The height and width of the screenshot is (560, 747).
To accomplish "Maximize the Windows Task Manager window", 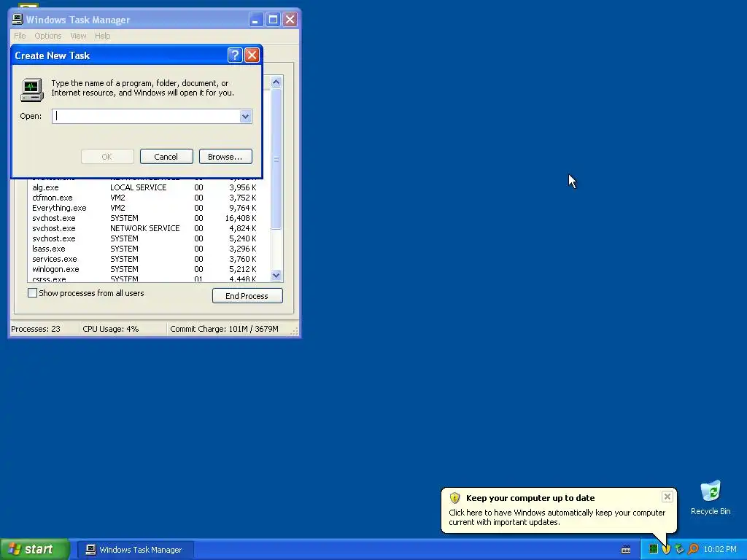I will 273,20.
